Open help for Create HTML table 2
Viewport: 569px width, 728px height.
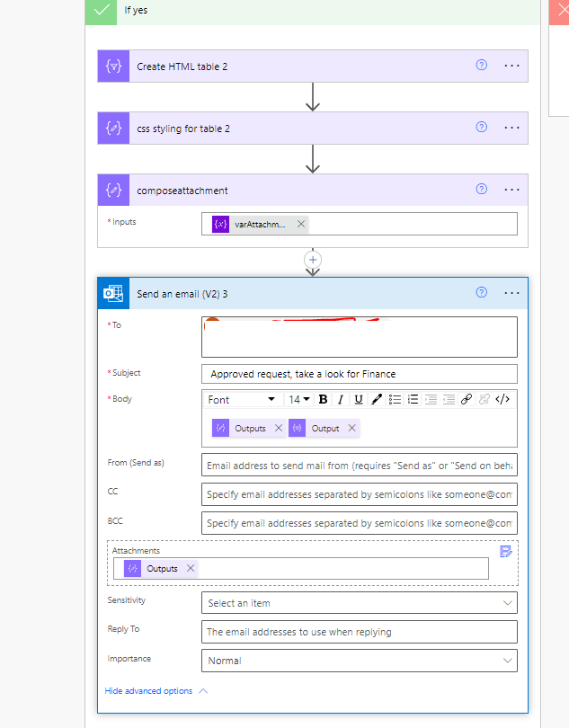(481, 65)
